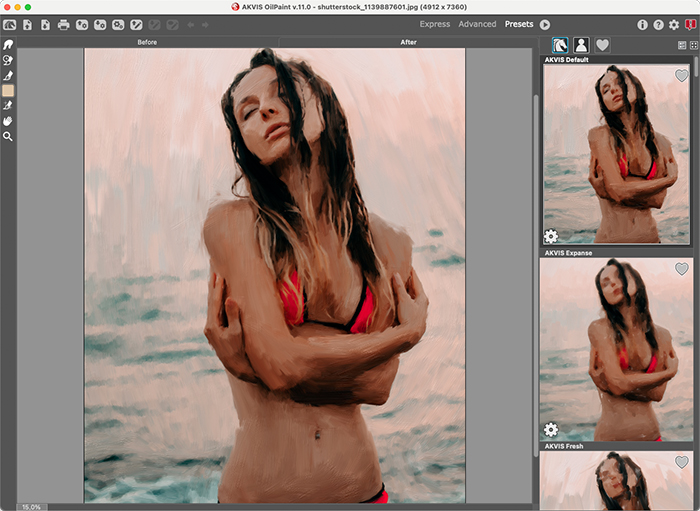Pick the brush color swatch

click(x=8, y=90)
